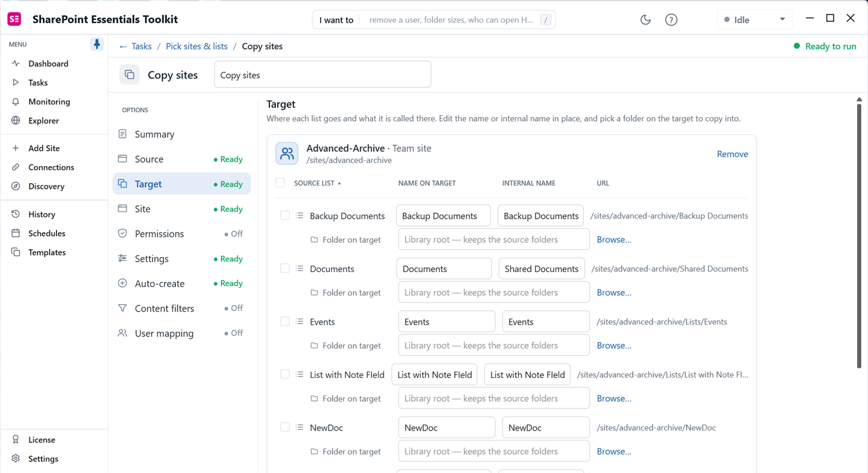Click the Copy sites task icon
The width and height of the screenshot is (868, 473).
pyautogui.click(x=129, y=74)
